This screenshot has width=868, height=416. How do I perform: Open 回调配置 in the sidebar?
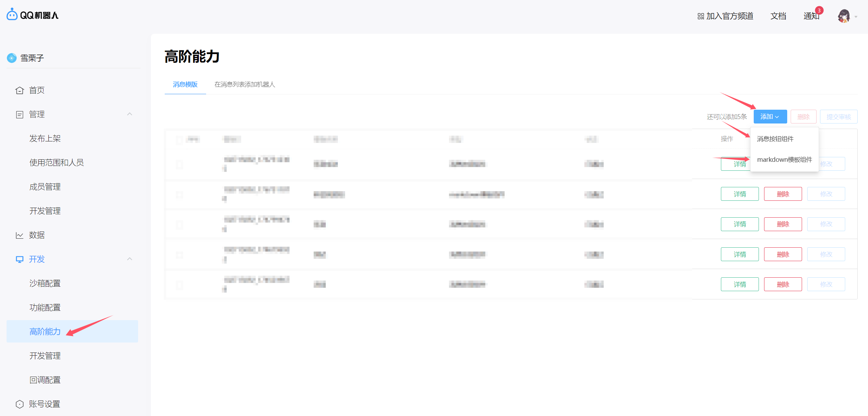coord(45,380)
